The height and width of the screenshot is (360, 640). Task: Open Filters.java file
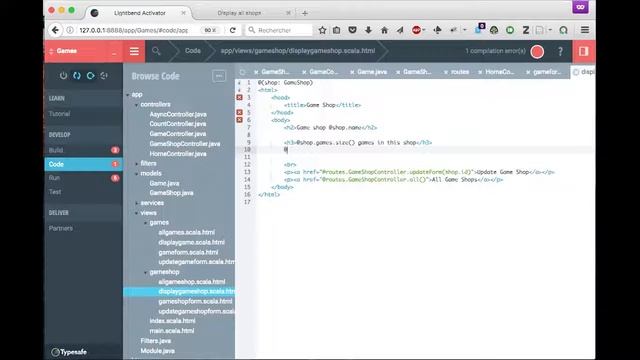pos(156,341)
